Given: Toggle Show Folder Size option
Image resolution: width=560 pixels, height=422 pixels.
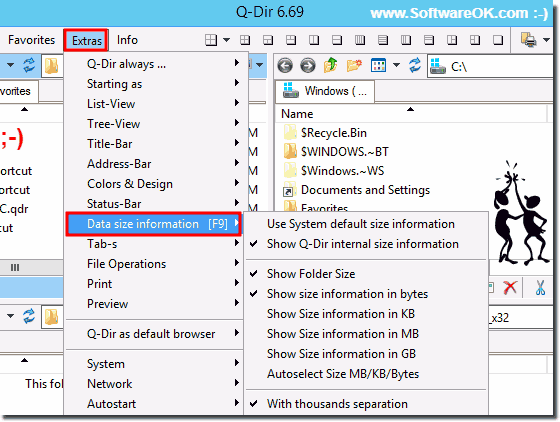Looking at the screenshot, I should tap(311, 274).
